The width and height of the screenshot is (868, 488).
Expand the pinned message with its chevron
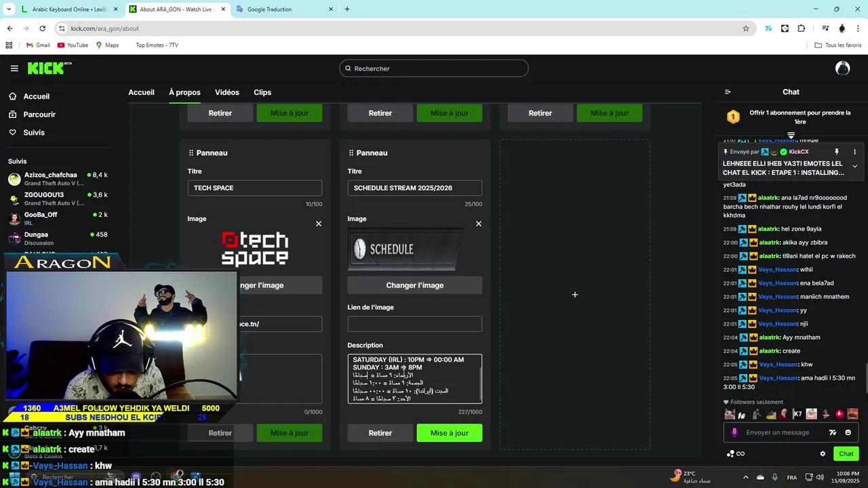tap(854, 166)
